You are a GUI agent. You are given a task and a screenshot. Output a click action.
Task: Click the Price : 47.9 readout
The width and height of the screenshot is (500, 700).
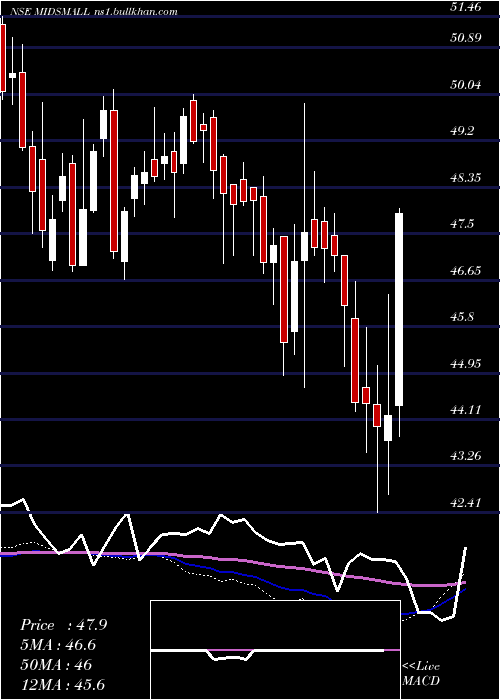pyautogui.click(x=63, y=625)
